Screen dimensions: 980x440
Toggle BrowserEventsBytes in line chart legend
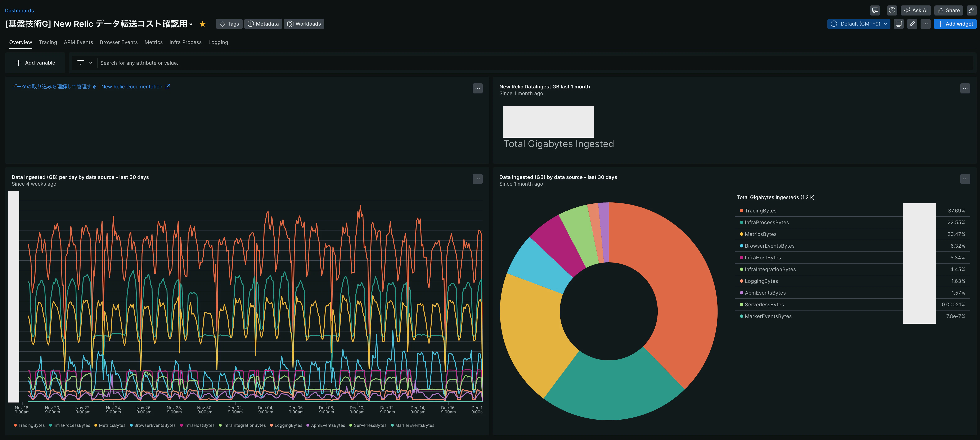pyautogui.click(x=153, y=425)
